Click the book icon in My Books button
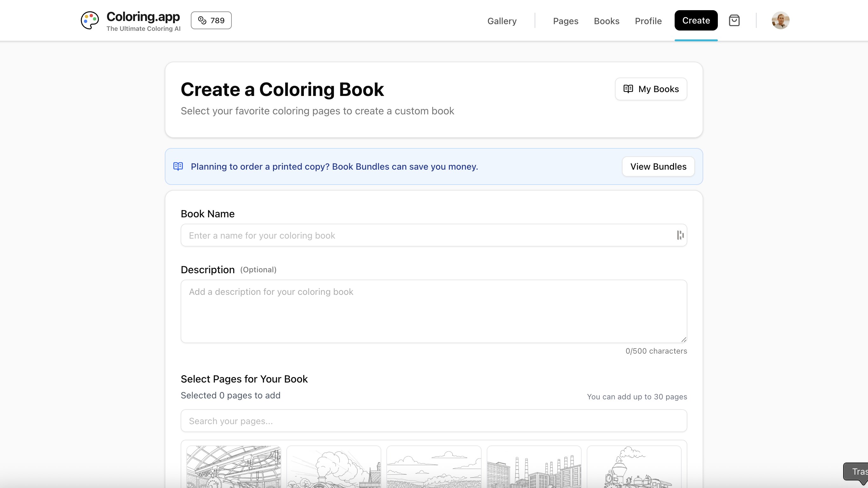This screenshot has width=868, height=488. point(628,89)
